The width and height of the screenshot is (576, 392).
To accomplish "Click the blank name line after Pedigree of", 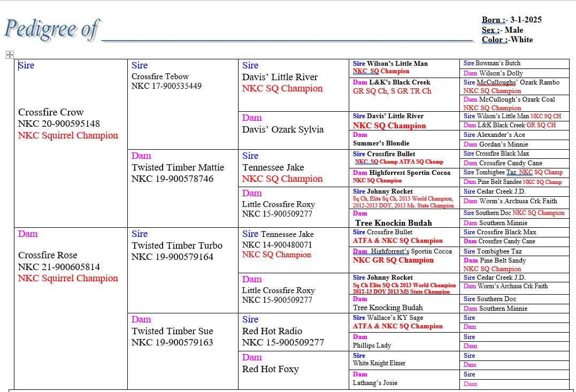I will [287, 35].
